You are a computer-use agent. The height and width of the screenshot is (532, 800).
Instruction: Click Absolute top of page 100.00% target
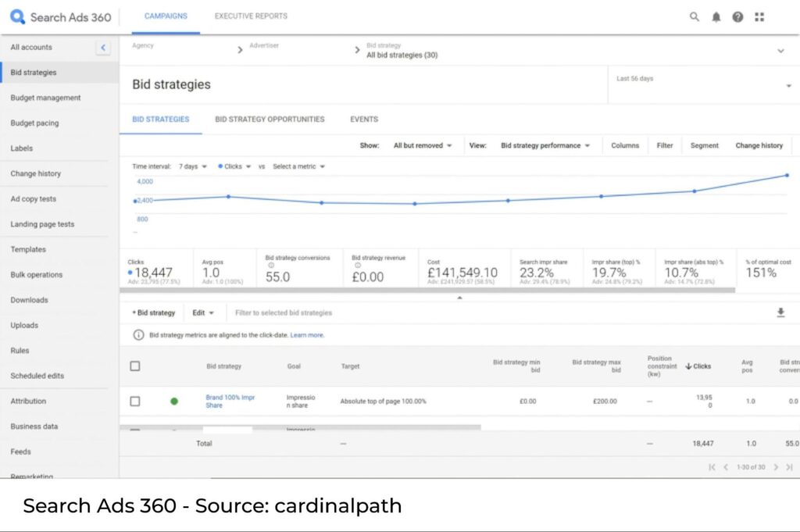point(383,402)
